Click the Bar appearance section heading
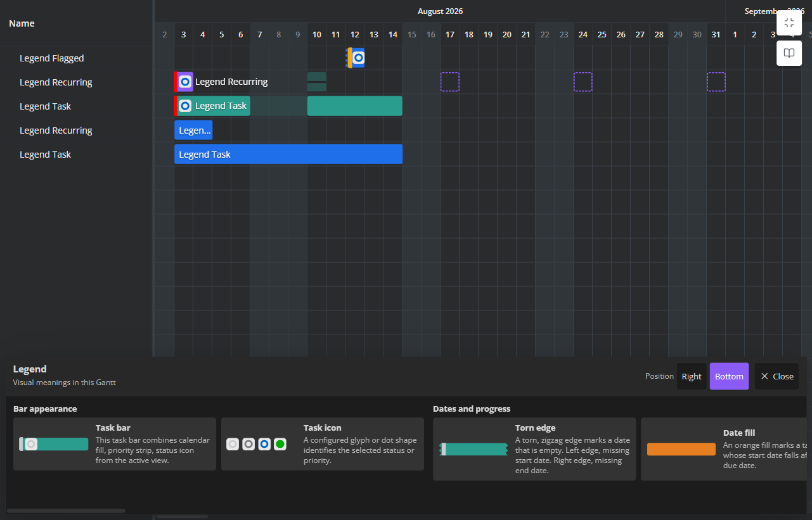The width and height of the screenshot is (812, 520). point(45,409)
